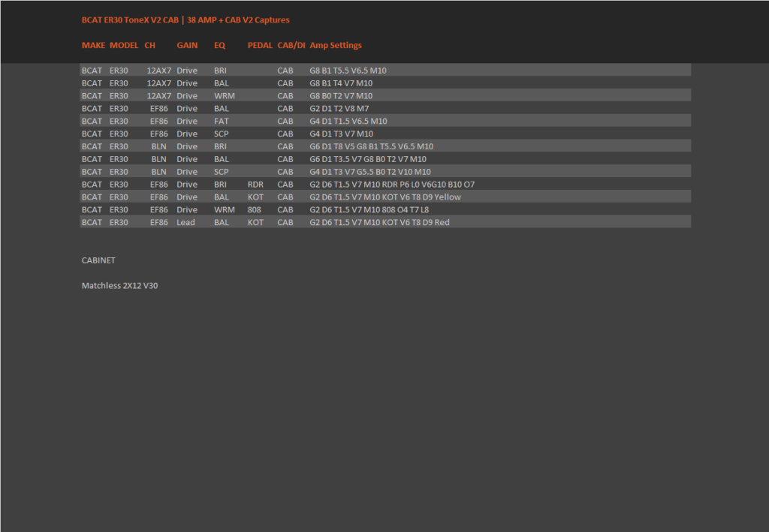Select 'CAB' cell in FAT EQ row
The image size is (769, 532).
pyautogui.click(x=285, y=121)
